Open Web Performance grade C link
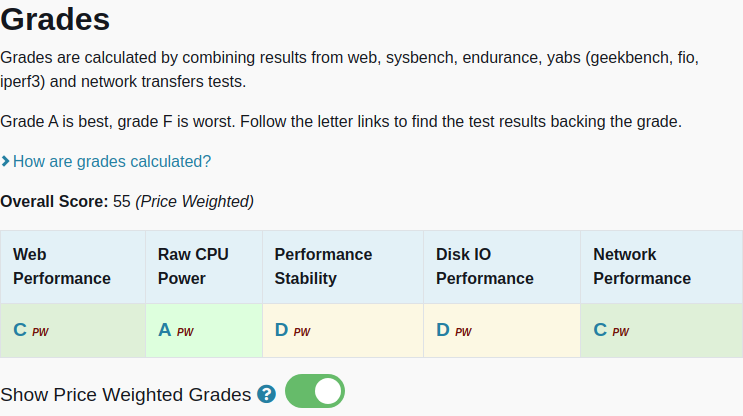Viewport: 743px width, 416px height. click(x=20, y=330)
